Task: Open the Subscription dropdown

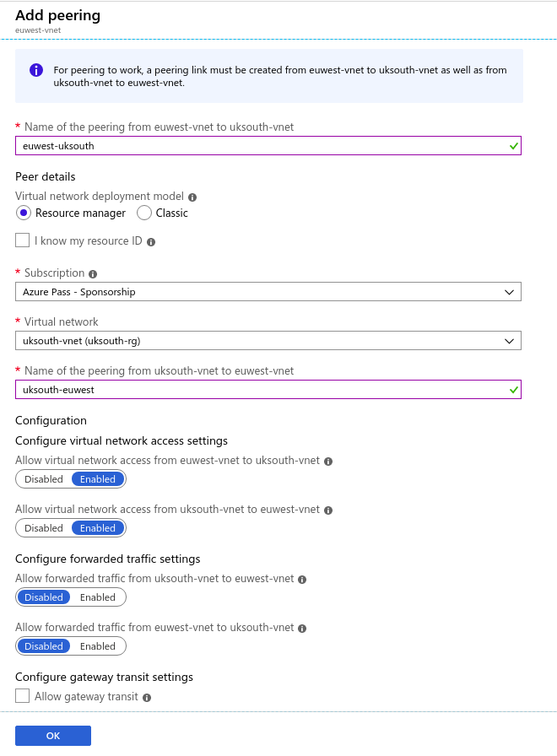Action: [x=268, y=292]
